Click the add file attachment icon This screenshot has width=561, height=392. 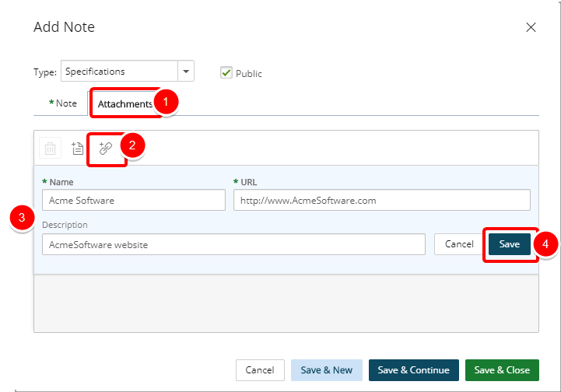point(78,148)
